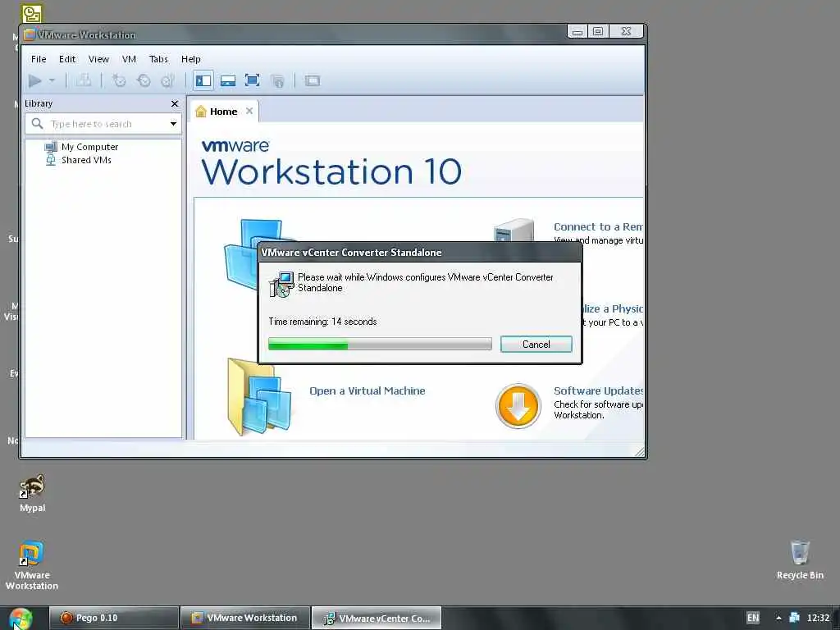Select Shared VMs in Library tree
Image resolution: width=840 pixels, height=630 pixels.
point(79,160)
